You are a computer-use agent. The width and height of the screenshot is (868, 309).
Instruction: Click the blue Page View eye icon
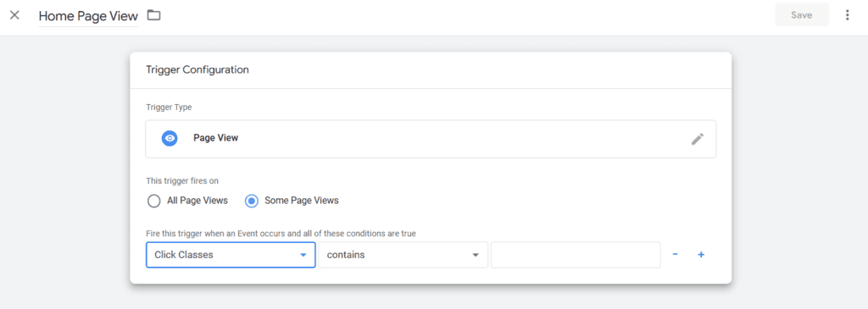pos(170,138)
